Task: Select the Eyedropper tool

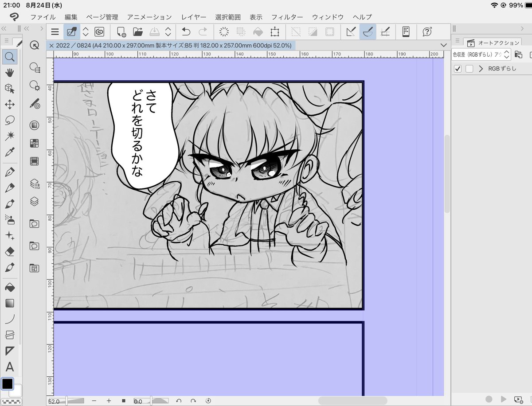Action: [10, 152]
